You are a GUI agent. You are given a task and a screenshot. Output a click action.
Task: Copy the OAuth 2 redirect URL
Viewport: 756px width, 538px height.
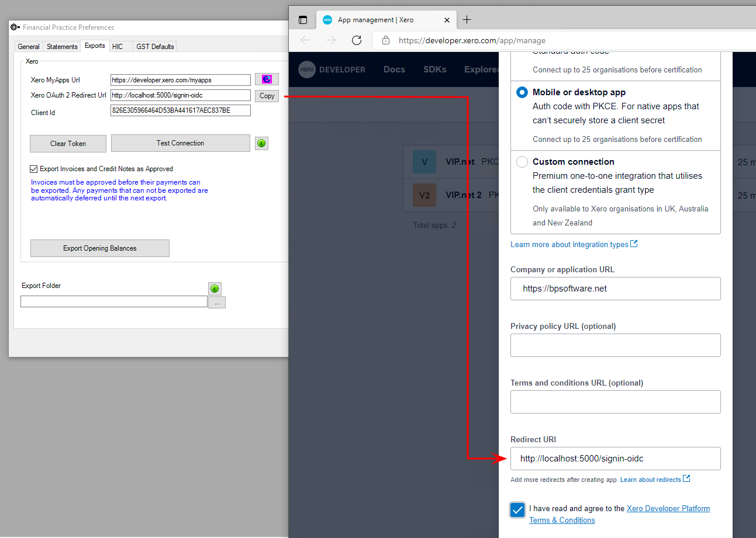coord(267,96)
